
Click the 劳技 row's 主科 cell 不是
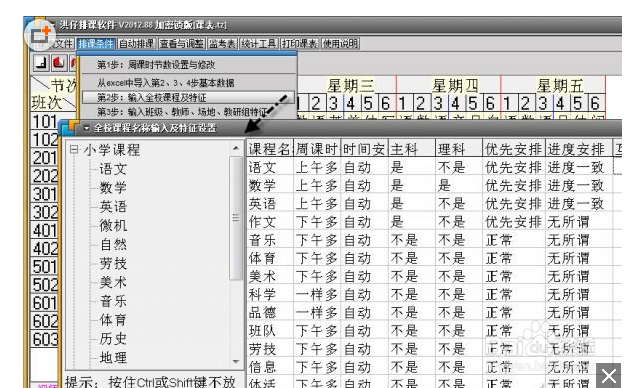click(412, 348)
